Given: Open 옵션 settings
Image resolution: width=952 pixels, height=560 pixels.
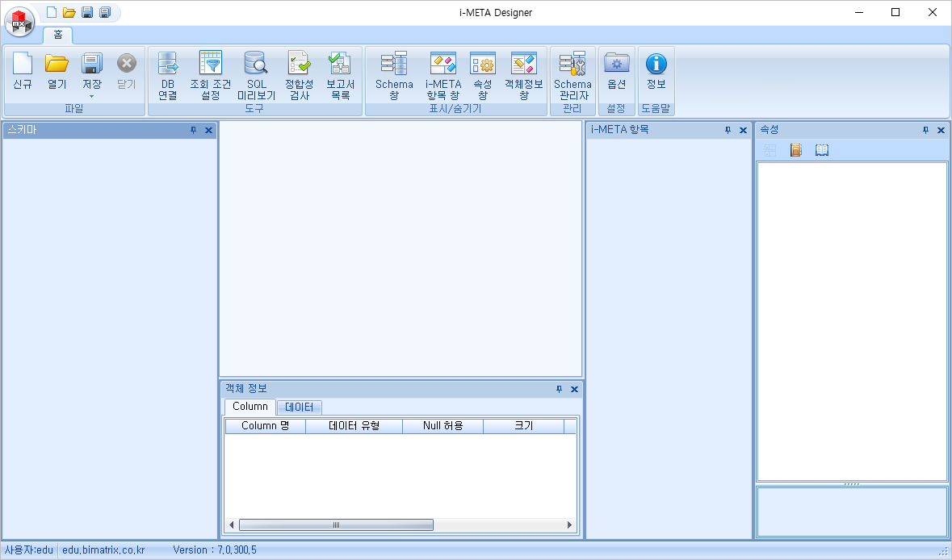Looking at the screenshot, I should point(617,71).
